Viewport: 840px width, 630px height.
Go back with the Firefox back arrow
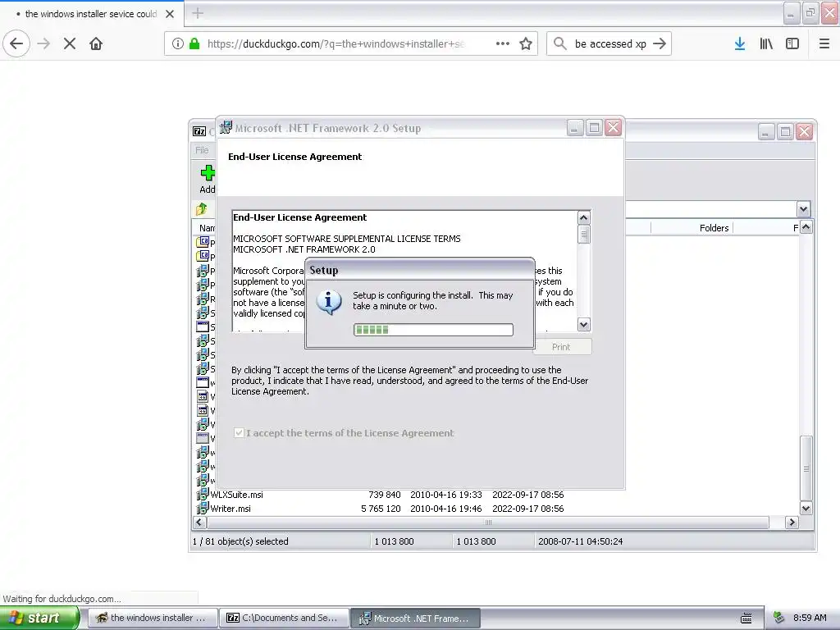(x=16, y=44)
